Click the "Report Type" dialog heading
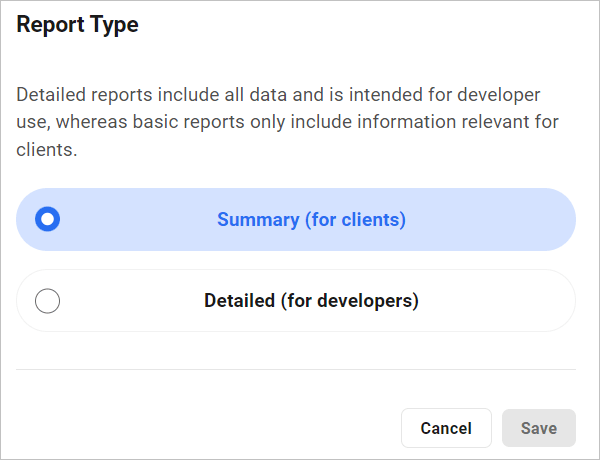Screen dimensions: 600x460 tap(77, 25)
